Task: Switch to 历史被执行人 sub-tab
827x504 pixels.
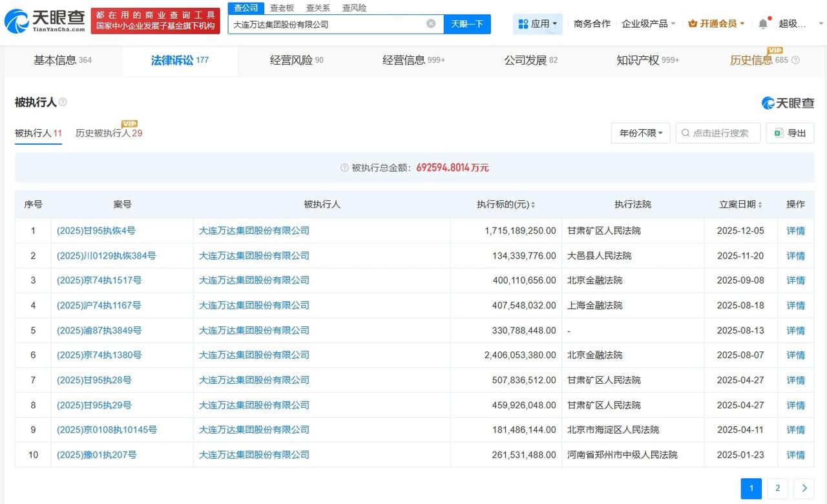Action: 109,133
